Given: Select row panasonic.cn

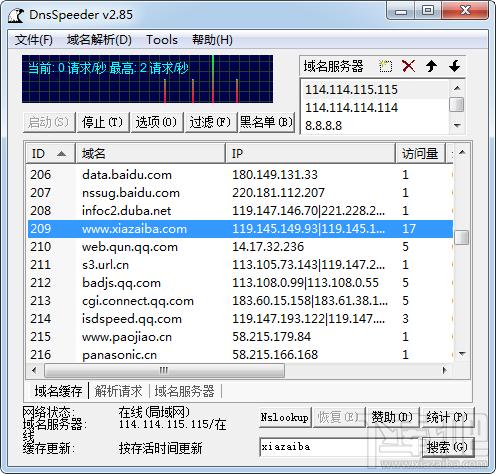Looking at the screenshot, I should coord(240,355).
